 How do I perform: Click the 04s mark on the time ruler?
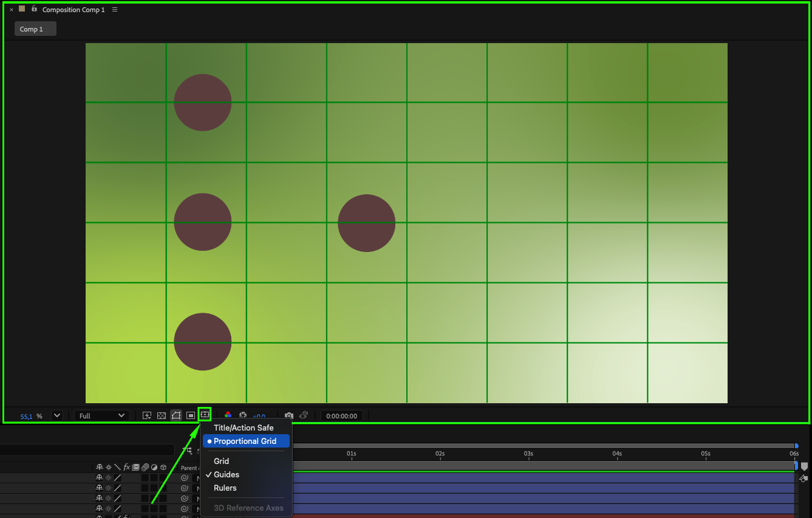coord(617,454)
